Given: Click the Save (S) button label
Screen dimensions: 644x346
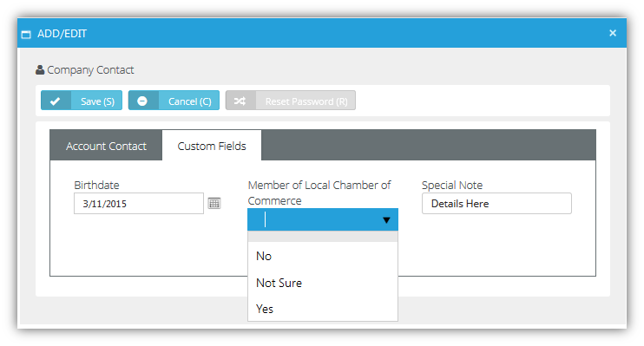Looking at the screenshot, I should pos(97,101).
